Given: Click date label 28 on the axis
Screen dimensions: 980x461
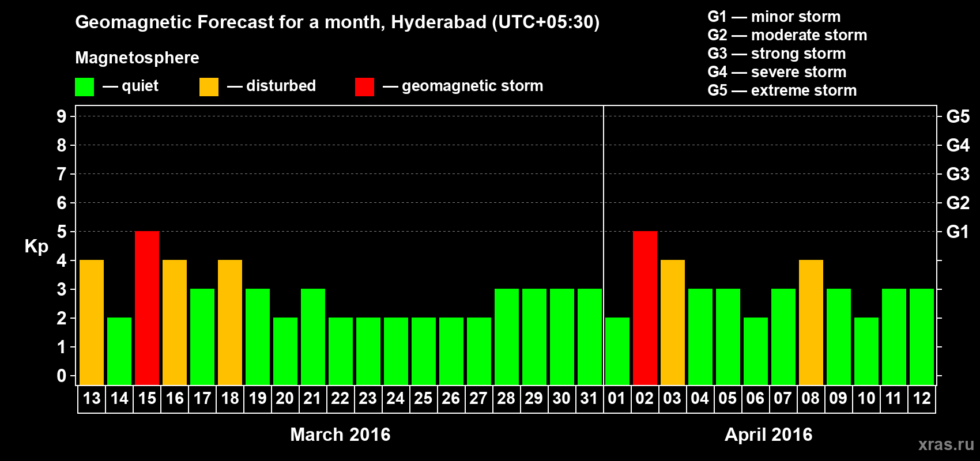Looking at the screenshot, I should (506, 398).
